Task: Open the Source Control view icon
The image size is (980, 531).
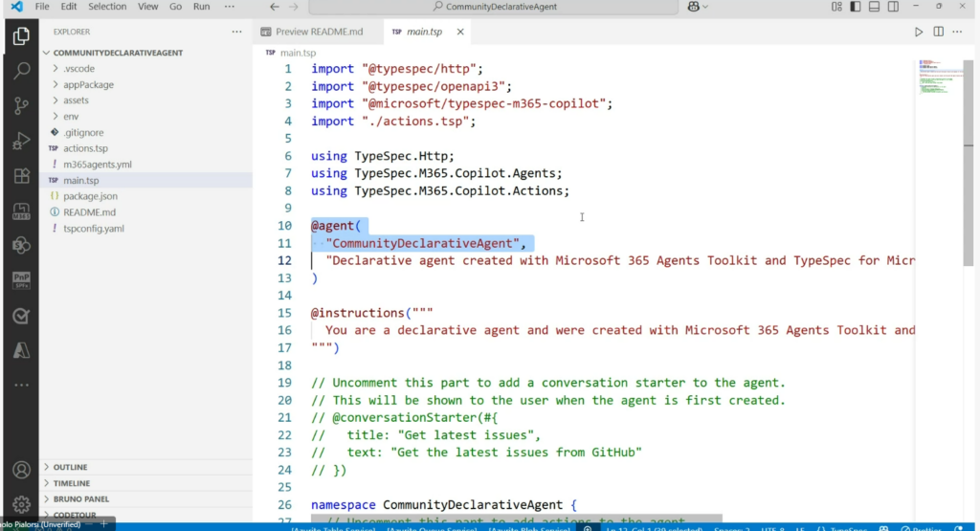Action: tap(21, 105)
